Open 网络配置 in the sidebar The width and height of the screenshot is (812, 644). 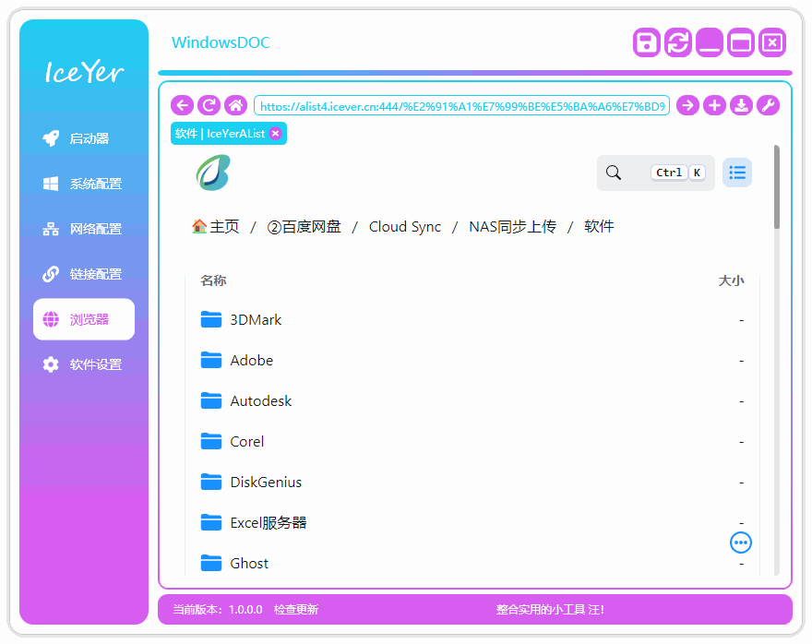[84, 229]
